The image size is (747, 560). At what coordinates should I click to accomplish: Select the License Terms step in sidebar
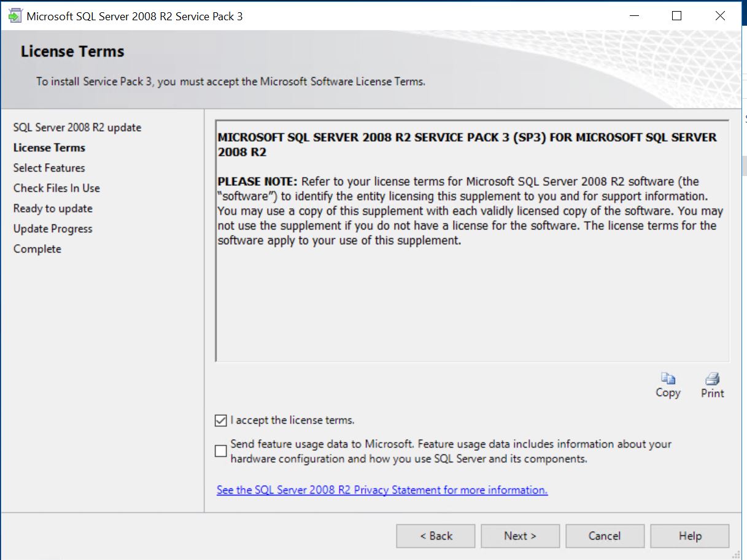49,148
